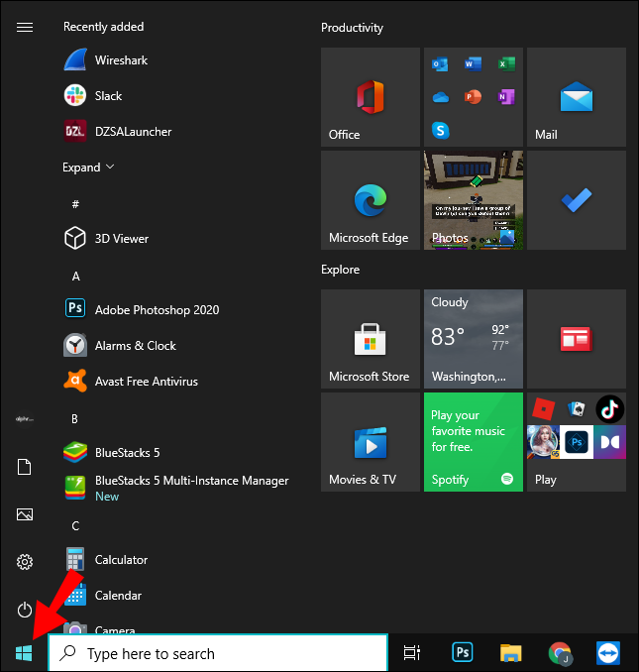Open Google Chrome from the taskbar
The width and height of the screenshot is (639, 672).
(x=560, y=653)
